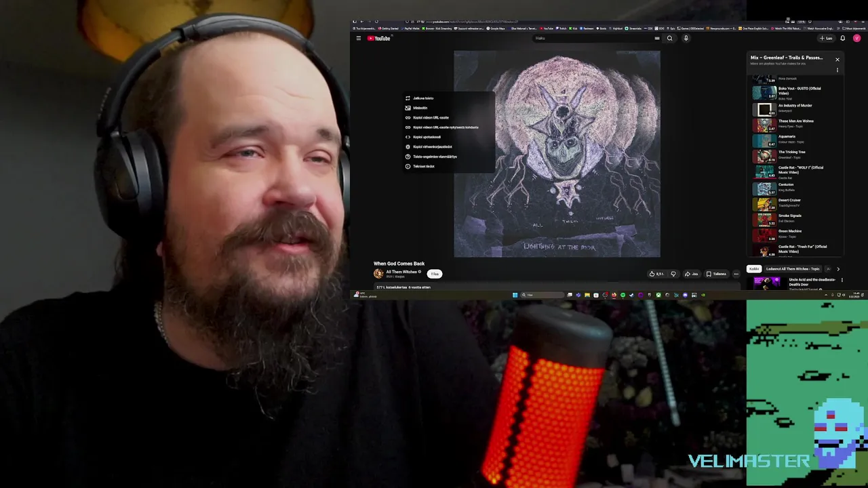
Task: Open Uncle Acid and the deadbeats video
Action: 793,283
